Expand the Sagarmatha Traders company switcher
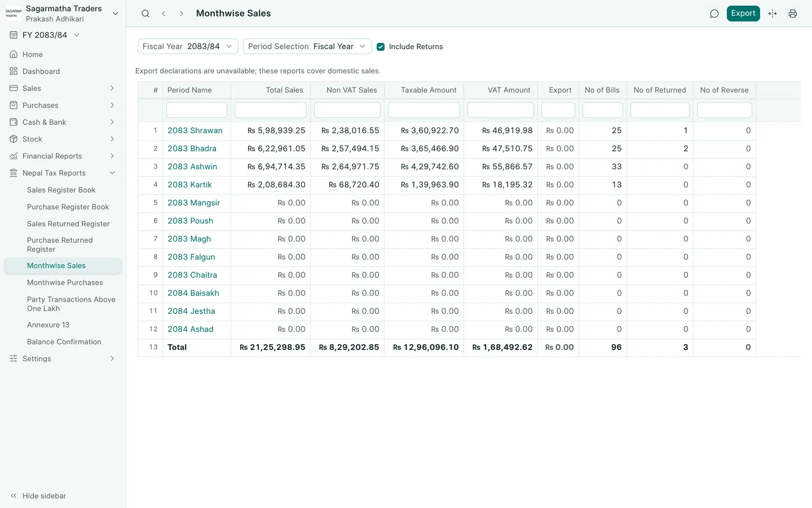Screen dimensions: 812x508 point(116,14)
